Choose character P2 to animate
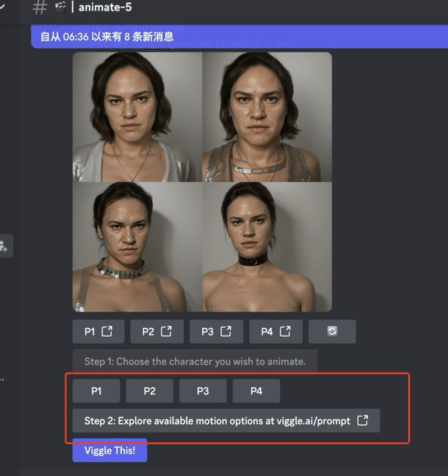This screenshot has width=448, height=476. pos(149,391)
